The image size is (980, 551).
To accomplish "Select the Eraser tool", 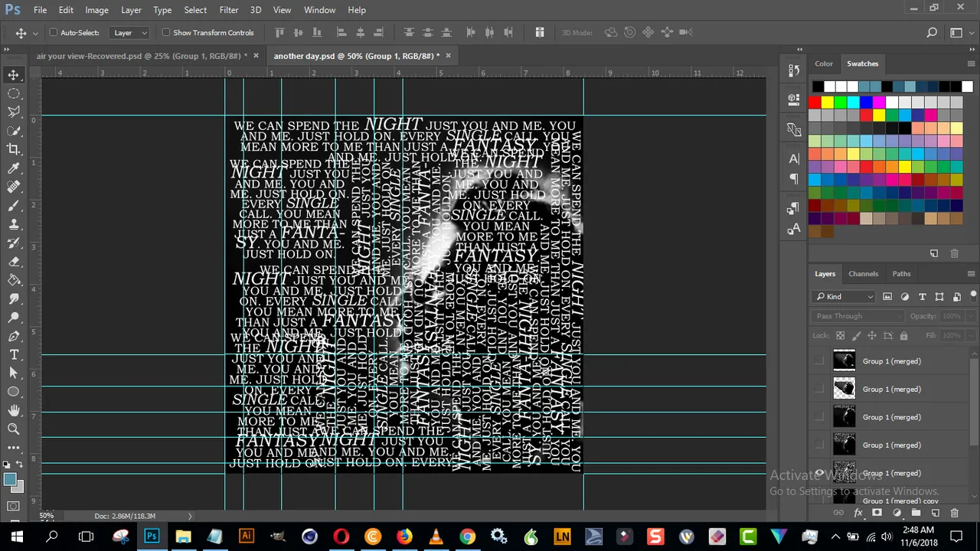I will (x=14, y=262).
